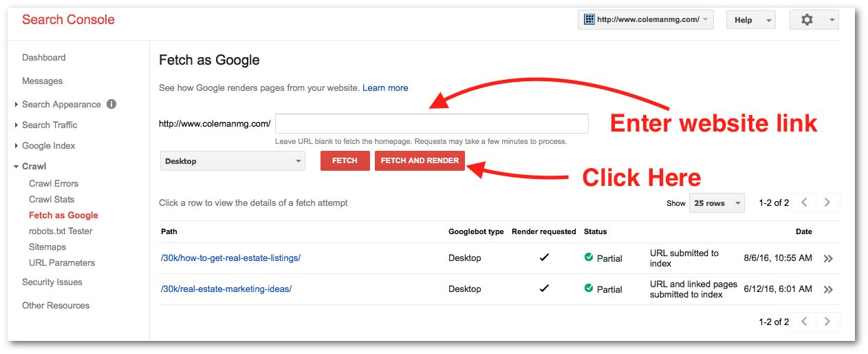
Task: Click 'URL and linked pages submitted to index' text
Action: [693, 289]
